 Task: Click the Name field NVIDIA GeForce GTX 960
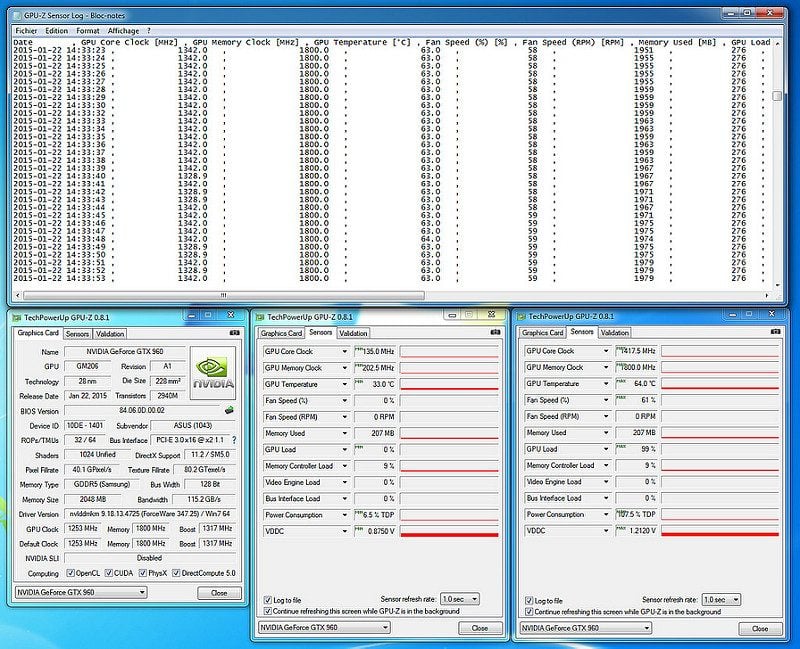tap(124, 352)
